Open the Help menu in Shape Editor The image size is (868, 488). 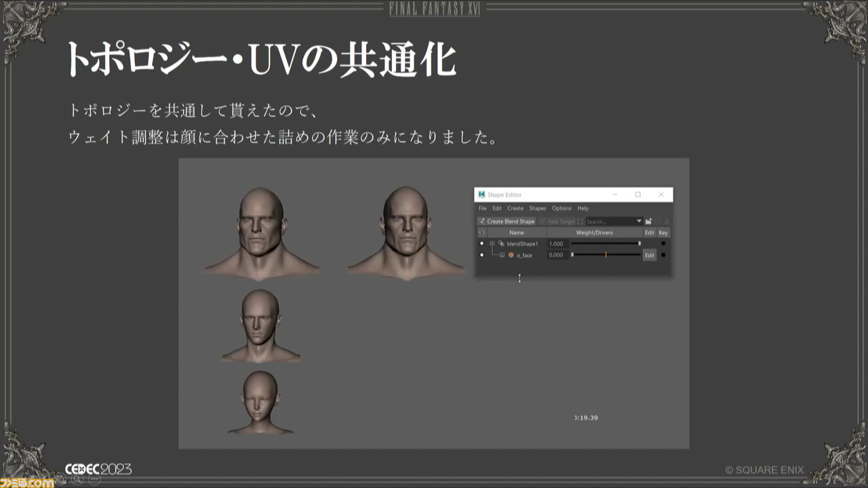coord(583,208)
